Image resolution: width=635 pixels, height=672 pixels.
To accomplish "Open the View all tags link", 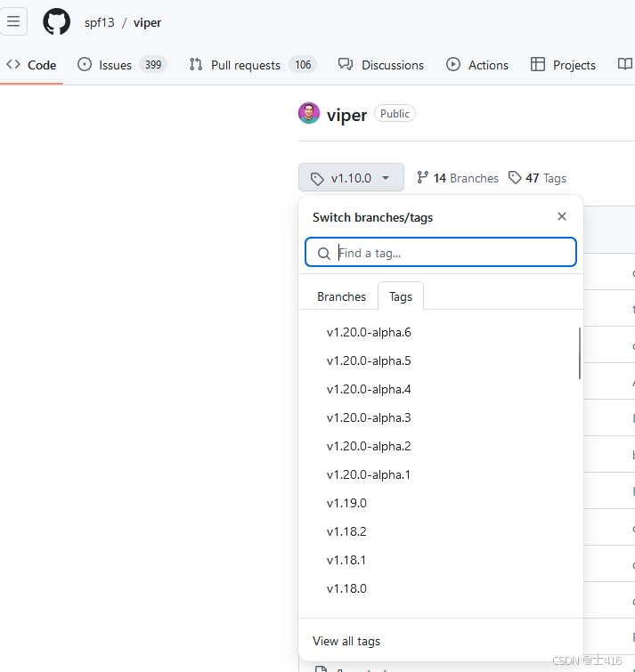I will [346, 641].
